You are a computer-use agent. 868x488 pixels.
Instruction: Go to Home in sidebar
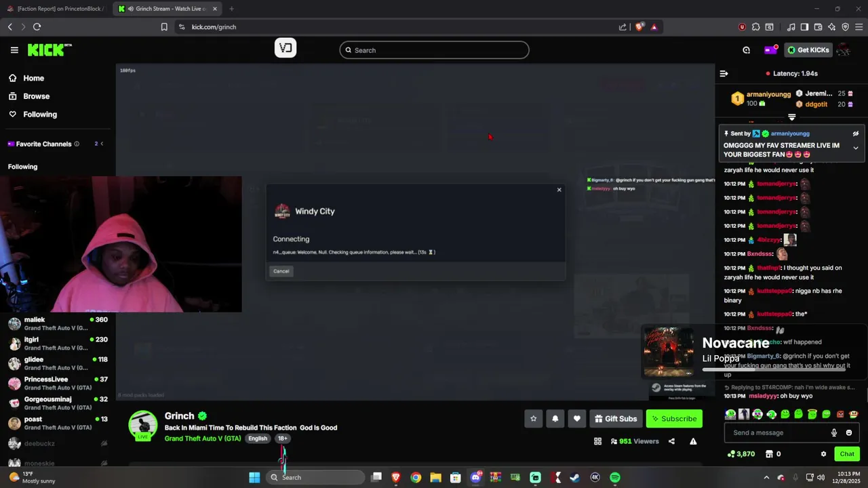33,78
